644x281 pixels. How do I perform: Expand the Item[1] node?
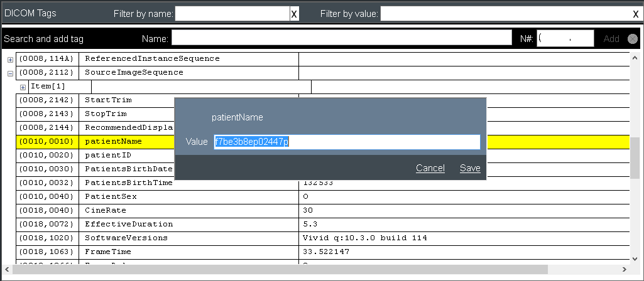coord(23,87)
